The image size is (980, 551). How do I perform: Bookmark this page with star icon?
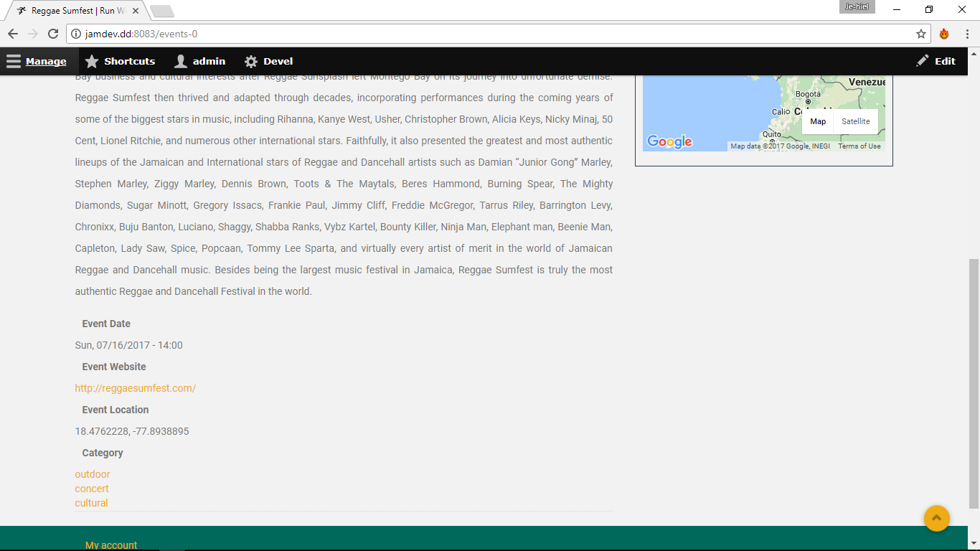[921, 34]
